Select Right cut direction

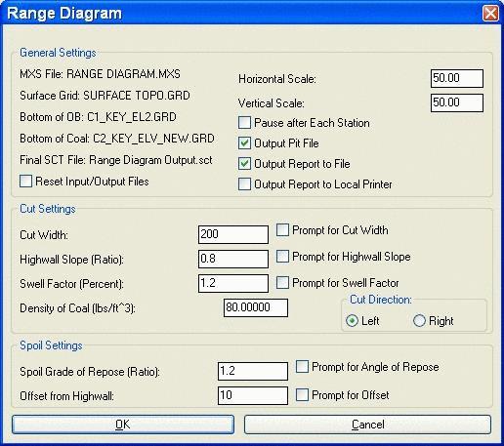point(419,321)
